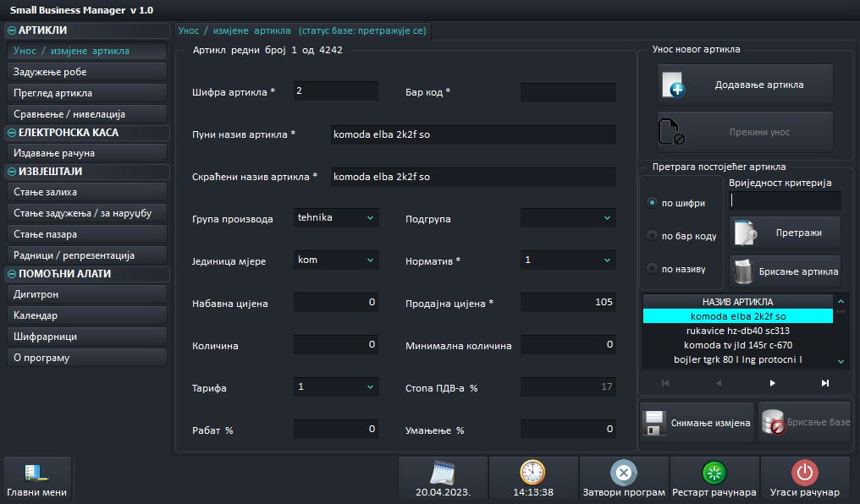Go to first record navigation arrow
The image size is (860, 504).
point(665,383)
